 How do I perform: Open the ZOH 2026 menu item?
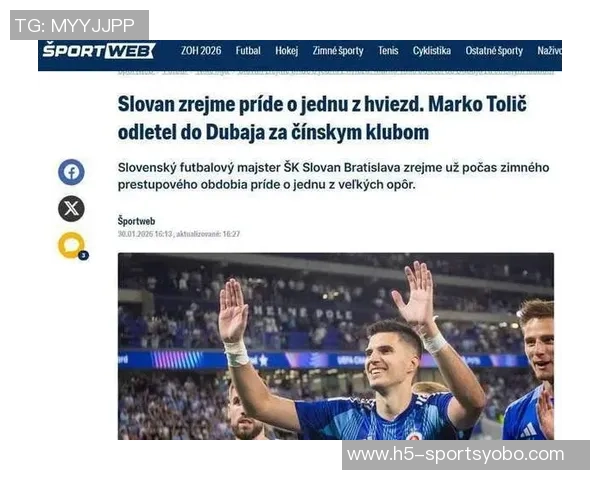coord(201,51)
